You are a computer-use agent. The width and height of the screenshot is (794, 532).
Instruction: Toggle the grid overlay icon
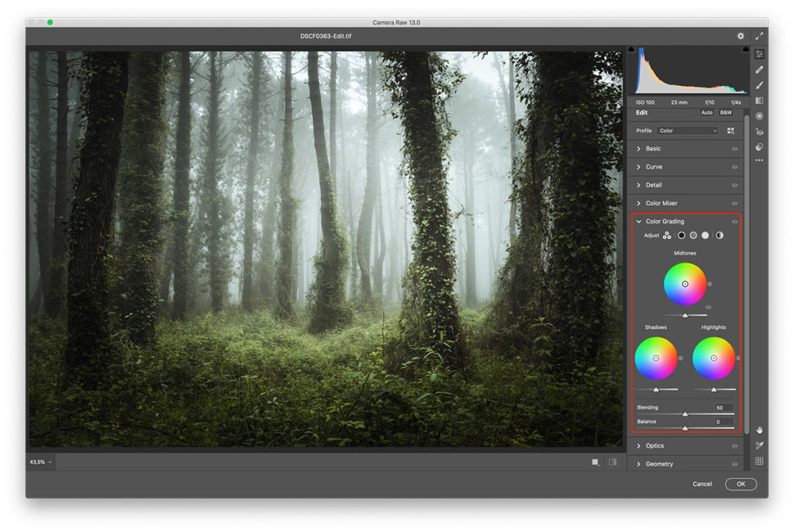pos(759,461)
